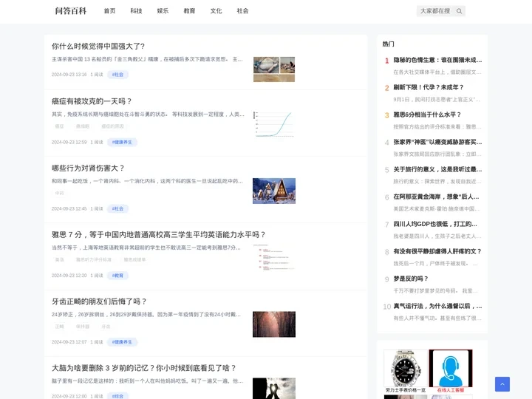The width and height of the screenshot is (532, 399).
Task: Click the back-to-top arrow button
Action: [502, 384]
